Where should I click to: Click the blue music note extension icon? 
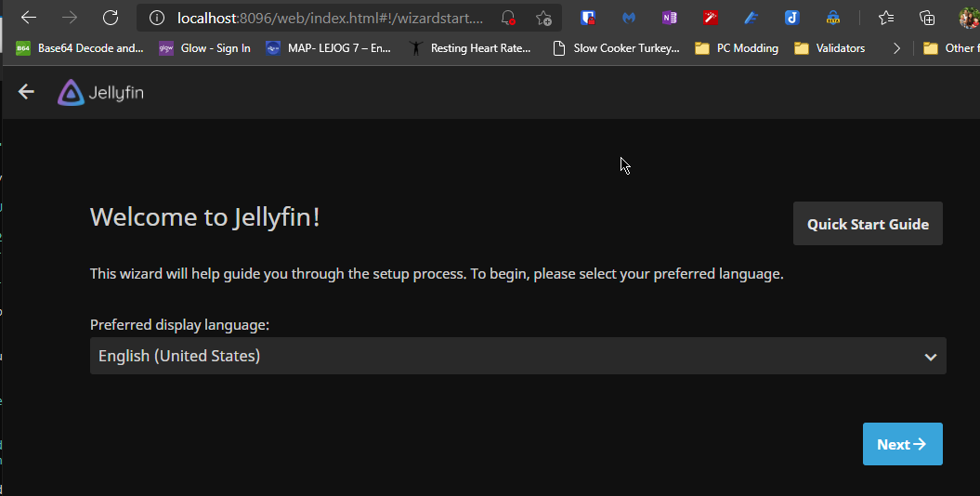pos(791,18)
